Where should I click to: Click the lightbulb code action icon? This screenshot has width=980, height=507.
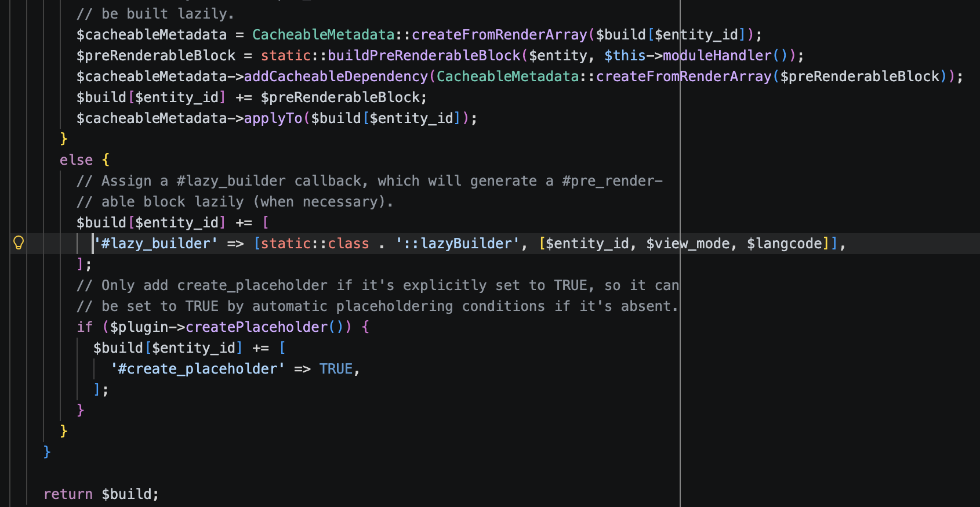pos(19,243)
